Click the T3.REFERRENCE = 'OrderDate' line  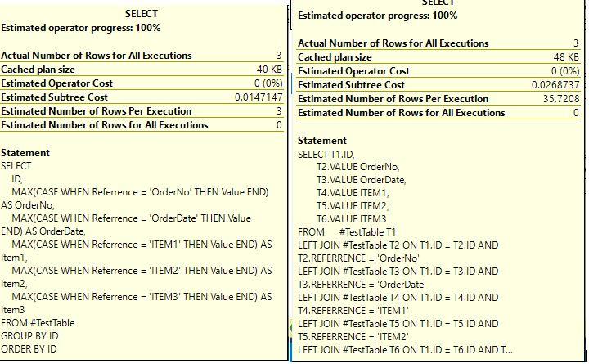(362, 285)
